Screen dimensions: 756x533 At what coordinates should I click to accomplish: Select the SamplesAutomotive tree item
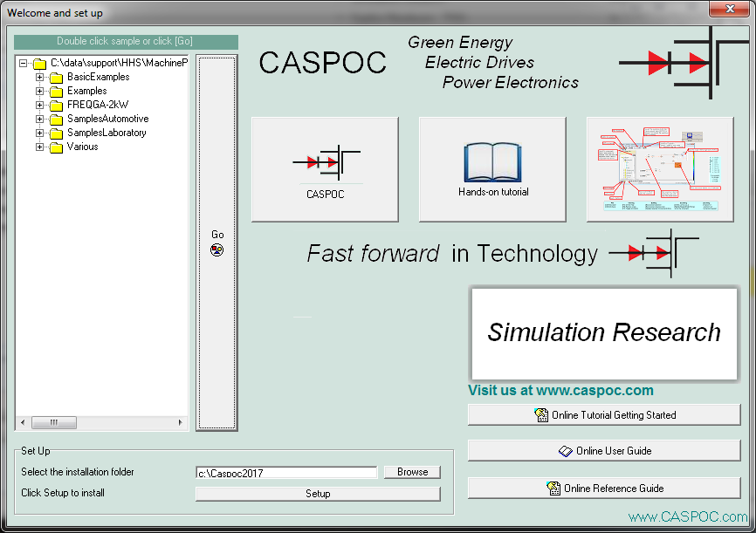click(x=108, y=119)
